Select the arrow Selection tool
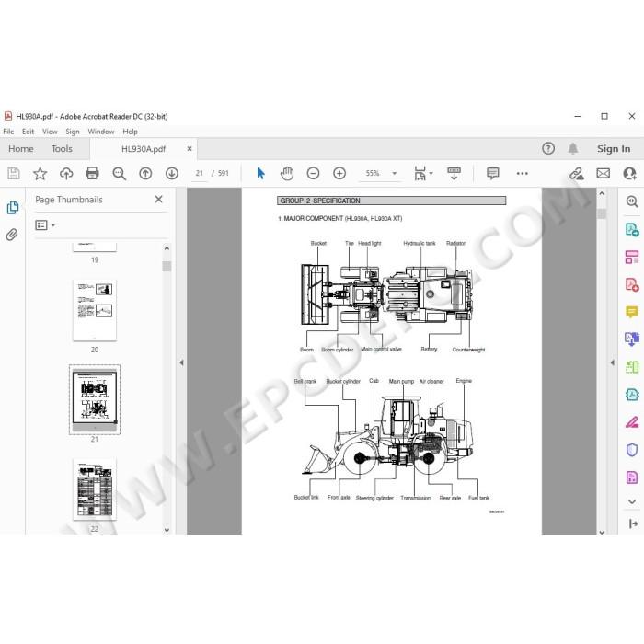This screenshot has width=644, height=644. click(x=260, y=173)
